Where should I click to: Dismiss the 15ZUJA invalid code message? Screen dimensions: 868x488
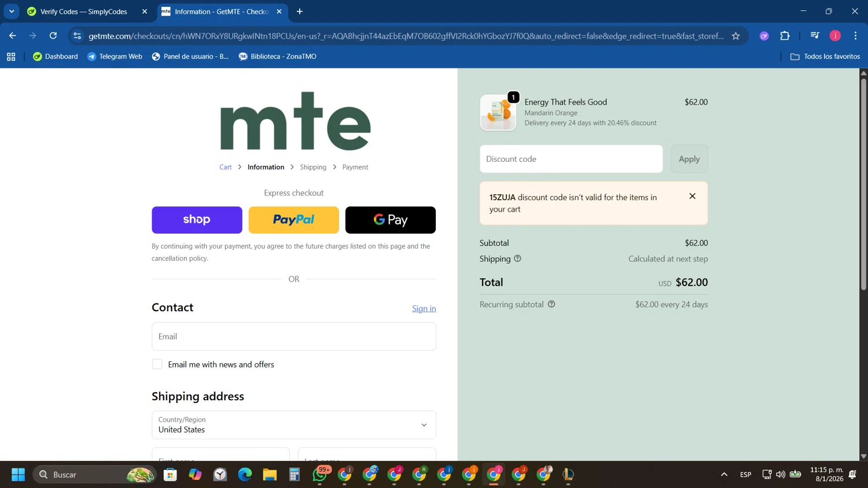pos(692,196)
